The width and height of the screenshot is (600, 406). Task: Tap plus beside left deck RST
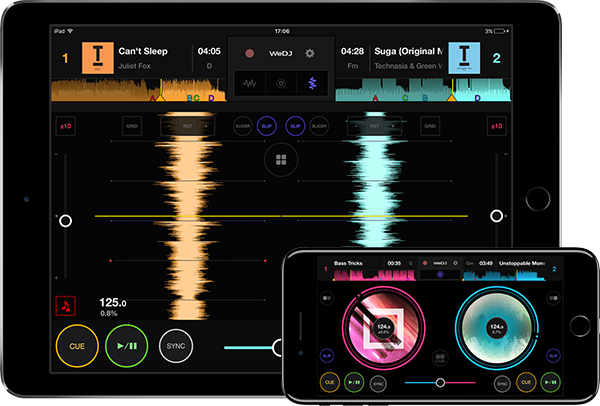206,126
